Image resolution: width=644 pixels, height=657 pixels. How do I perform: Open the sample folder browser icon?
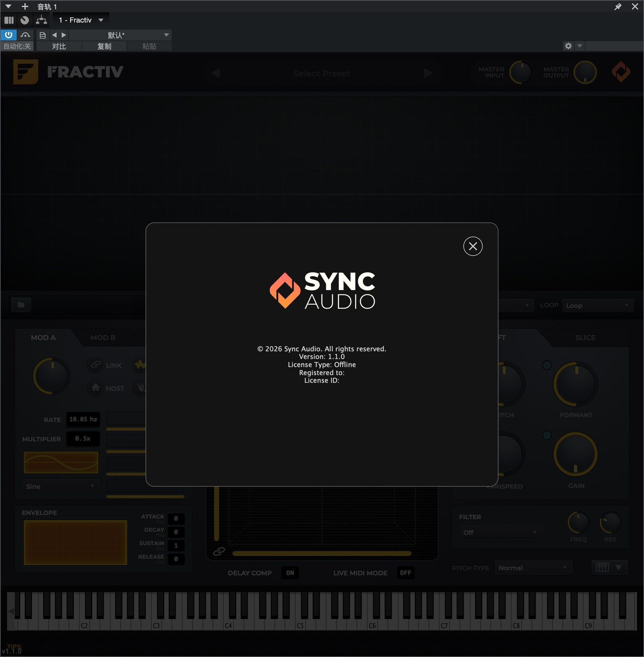pos(21,305)
